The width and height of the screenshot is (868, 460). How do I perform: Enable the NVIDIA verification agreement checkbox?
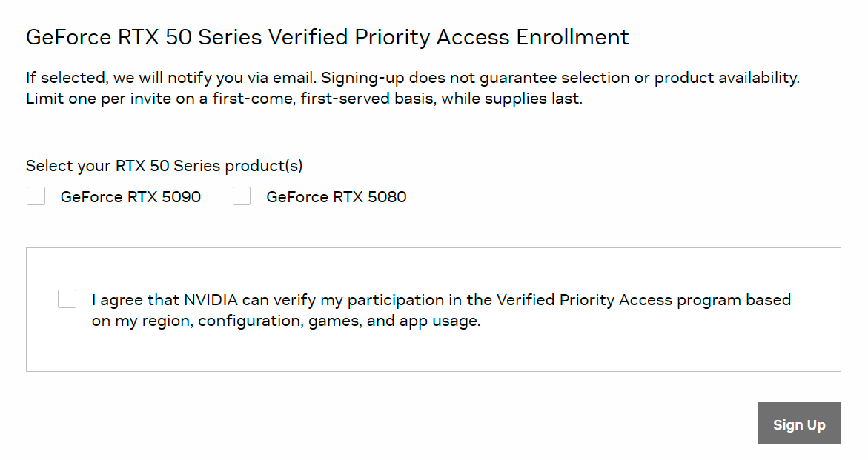67,299
